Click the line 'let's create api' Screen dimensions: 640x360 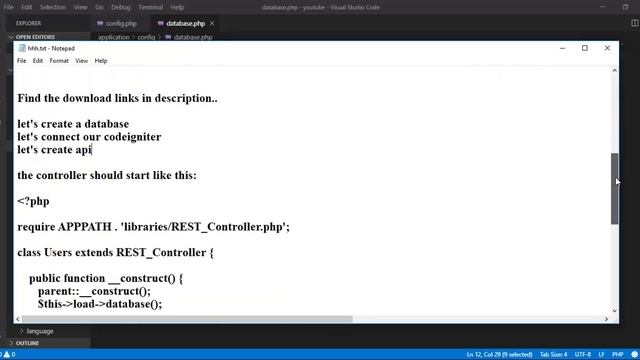point(54,149)
